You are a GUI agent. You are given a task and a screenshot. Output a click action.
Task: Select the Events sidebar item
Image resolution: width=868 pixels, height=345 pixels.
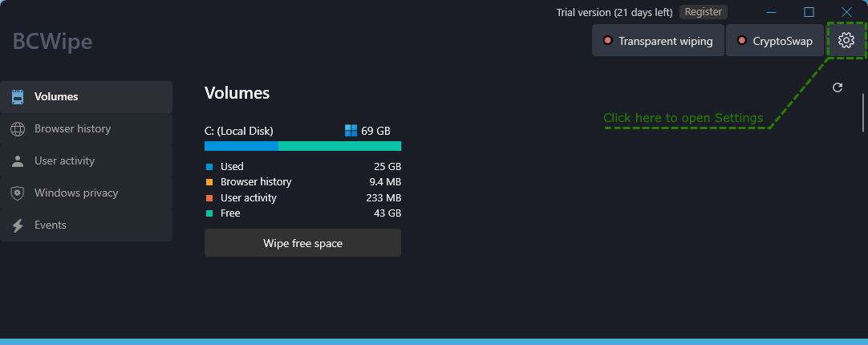click(87, 225)
